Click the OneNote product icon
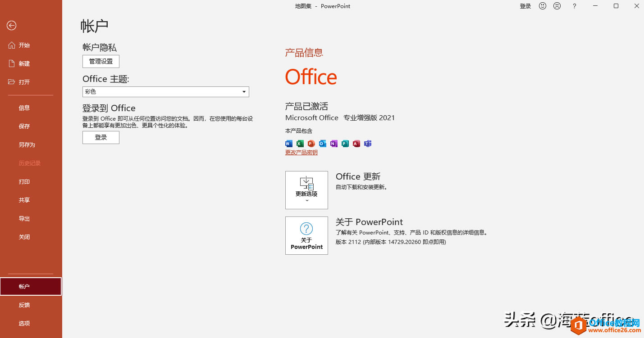This screenshot has width=644, height=338. [334, 144]
